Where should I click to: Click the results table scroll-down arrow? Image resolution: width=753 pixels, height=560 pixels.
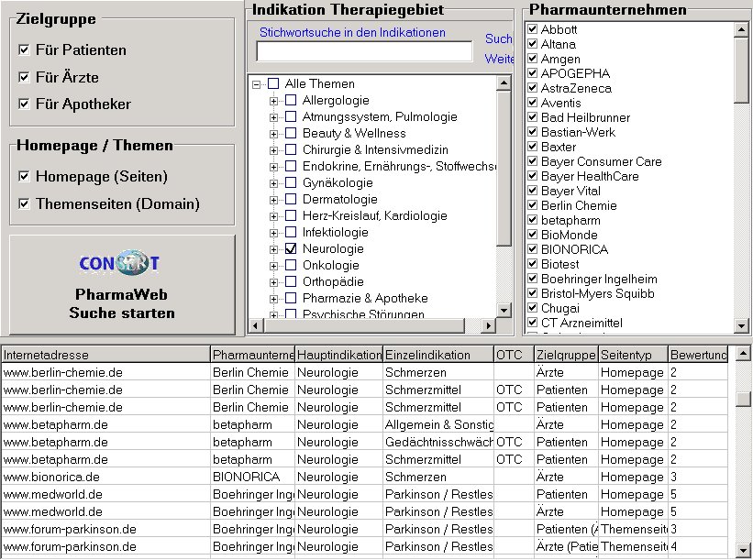pos(743,550)
